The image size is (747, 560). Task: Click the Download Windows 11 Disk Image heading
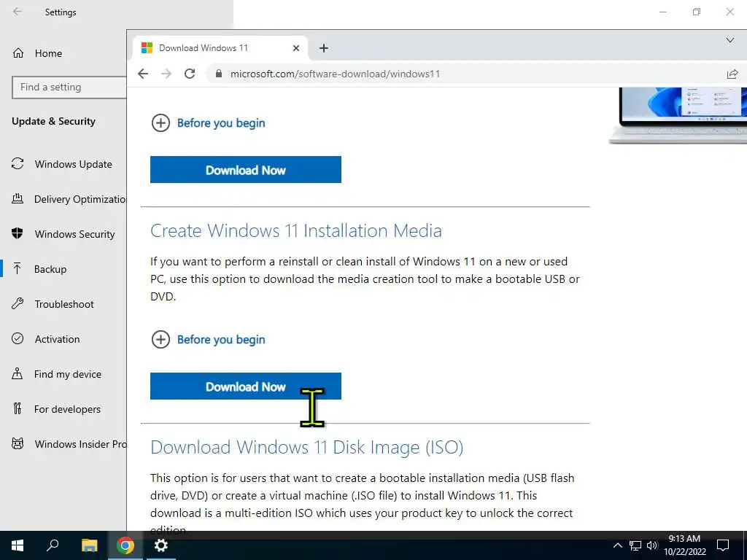pyautogui.click(x=307, y=448)
